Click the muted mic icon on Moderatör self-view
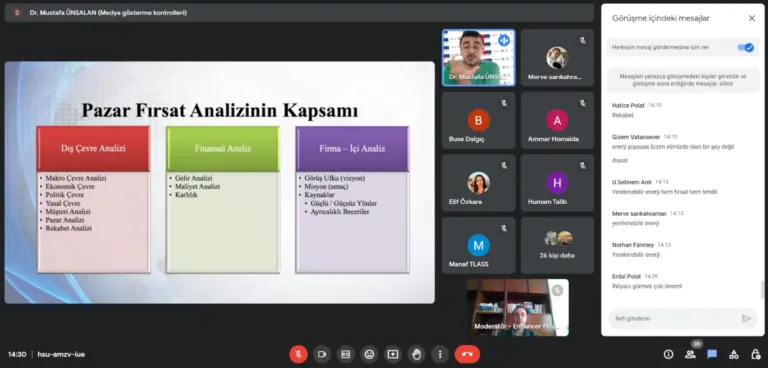The width and height of the screenshot is (768, 368). [x=557, y=291]
